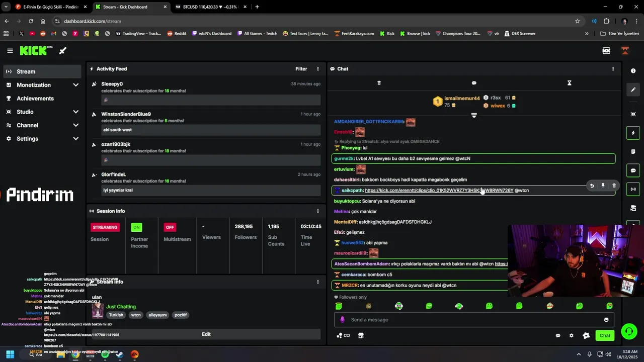Screen dimensions: 644x362
Task: Open the kick.com clip link from saikcpath
Action: pos(439,191)
